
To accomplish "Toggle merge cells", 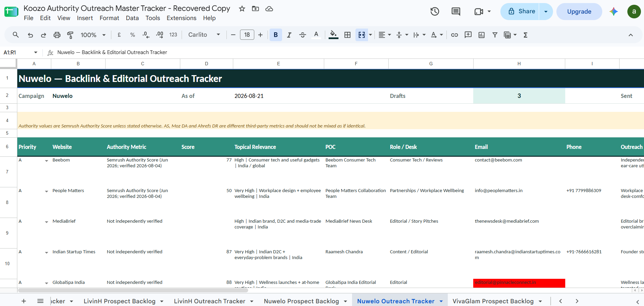I will point(362,35).
